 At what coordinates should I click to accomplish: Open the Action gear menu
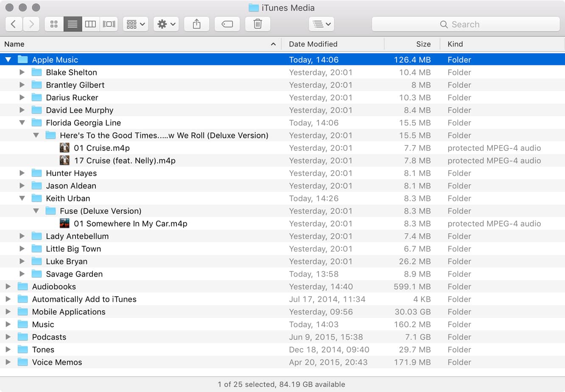coord(166,24)
